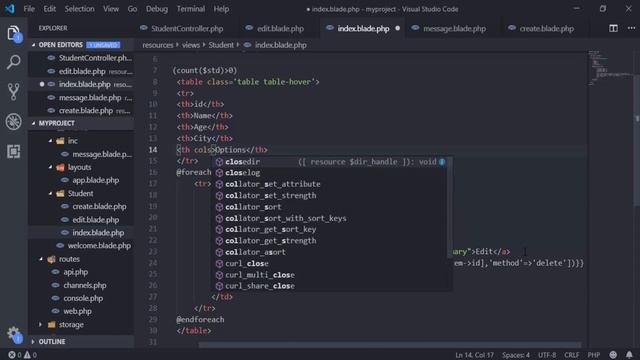Click the code minimap preview
The height and width of the screenshot is (360, 640).
tap(611, 68)
